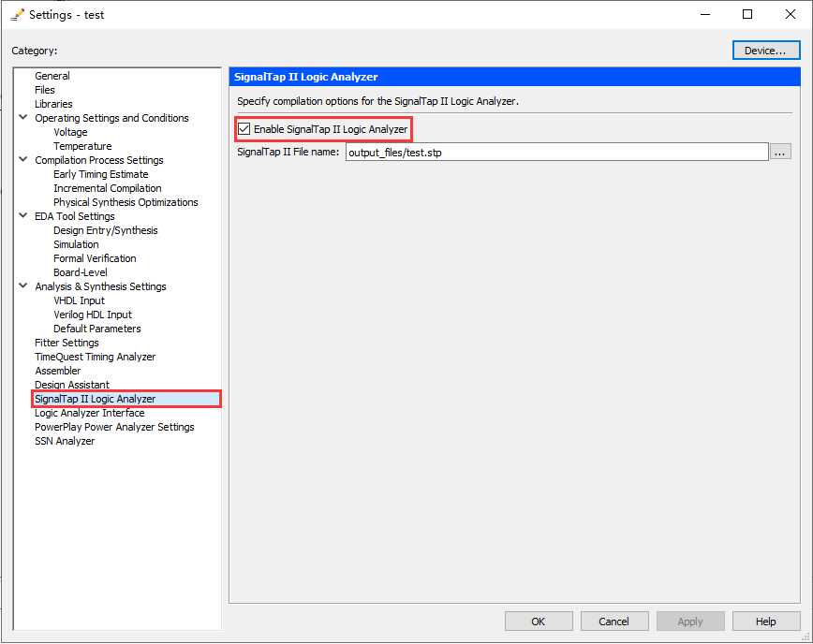The image size is (813, 644).
Task: Collapse Analysis & Synthesis Settings node
Action: pos(23,286)
